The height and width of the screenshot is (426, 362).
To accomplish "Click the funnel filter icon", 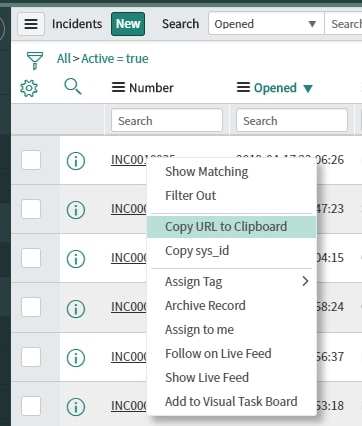I will 35,60.
